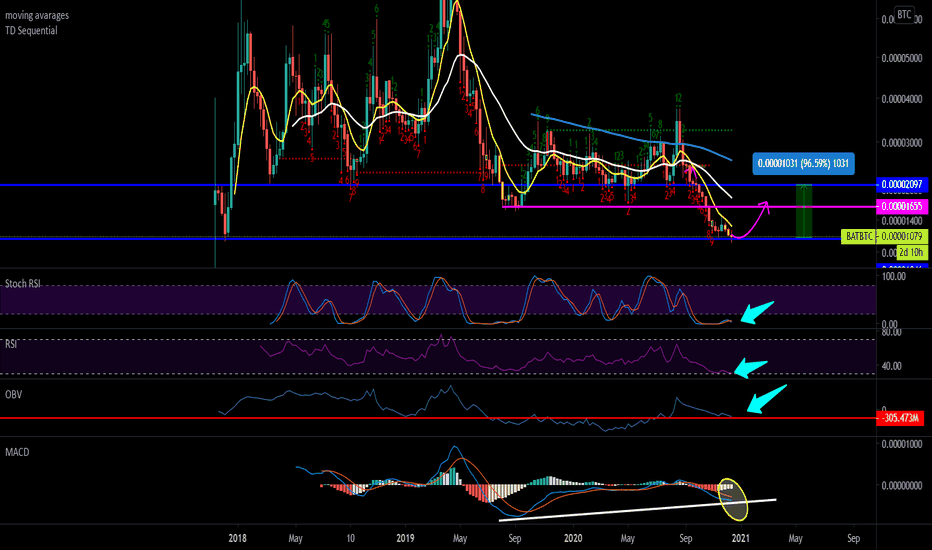Click the 0.00001000 MACD scale label
Image resolution: width=932 pixels, height=550 pixels.
(902, 444)
